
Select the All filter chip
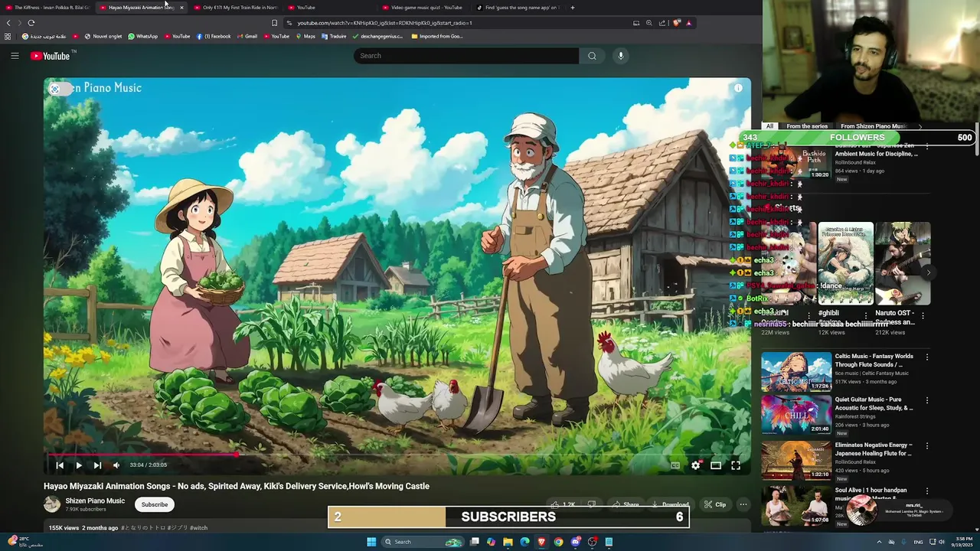coord(769,126)
